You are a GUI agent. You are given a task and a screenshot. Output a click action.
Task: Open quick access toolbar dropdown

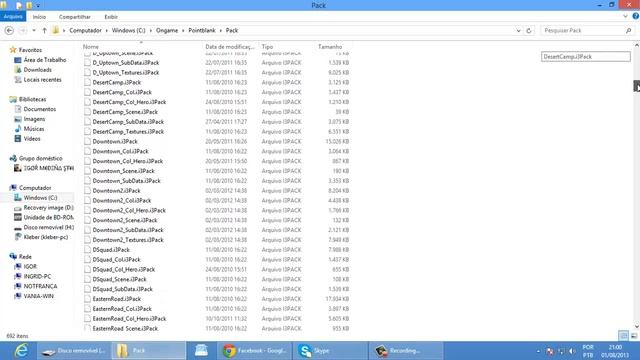(x=38, y=6)
